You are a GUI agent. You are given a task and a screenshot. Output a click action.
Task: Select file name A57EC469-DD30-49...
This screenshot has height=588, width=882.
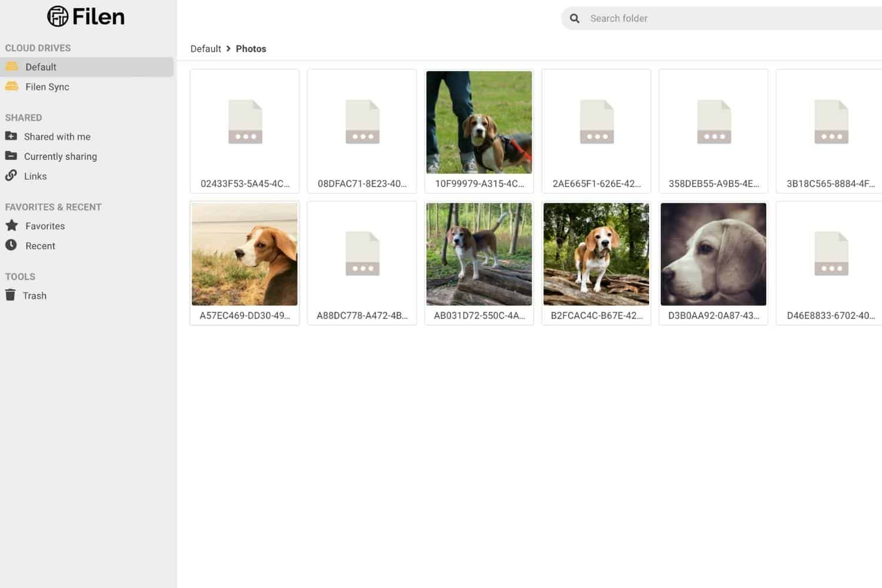click(245, 315)
